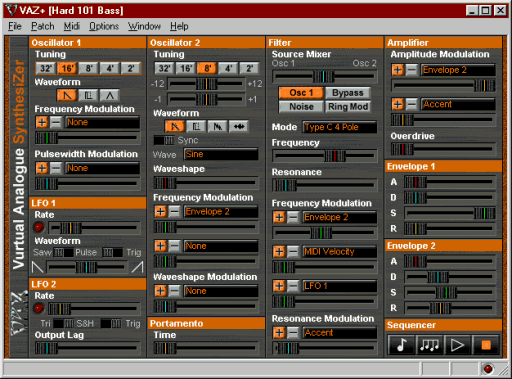Click the sequencer single note icon
512x379 pixels.
tap(401, 345)
